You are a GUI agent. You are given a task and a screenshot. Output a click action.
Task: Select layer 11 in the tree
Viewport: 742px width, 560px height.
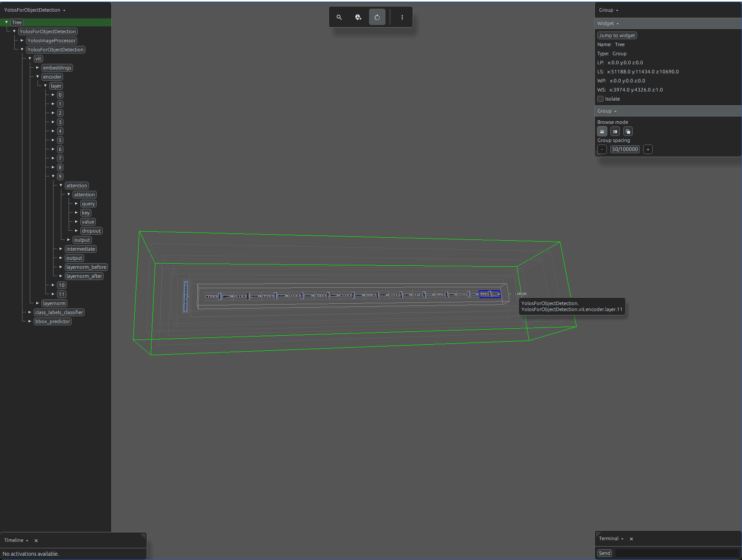coord(62,294)
